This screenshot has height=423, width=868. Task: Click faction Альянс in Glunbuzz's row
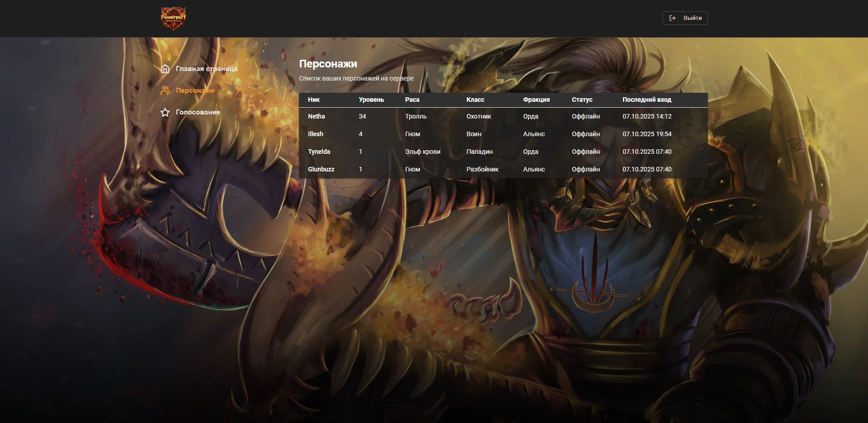(534, 169)
